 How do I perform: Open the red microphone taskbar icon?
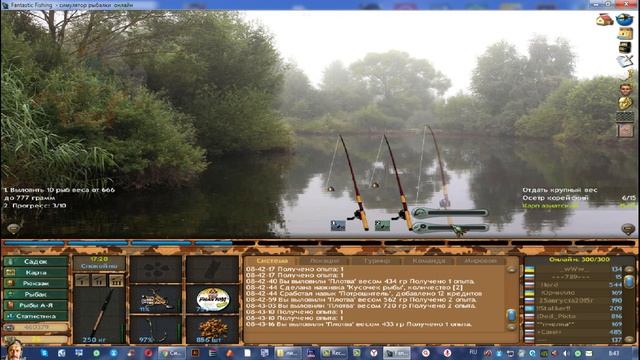[447, 353]
